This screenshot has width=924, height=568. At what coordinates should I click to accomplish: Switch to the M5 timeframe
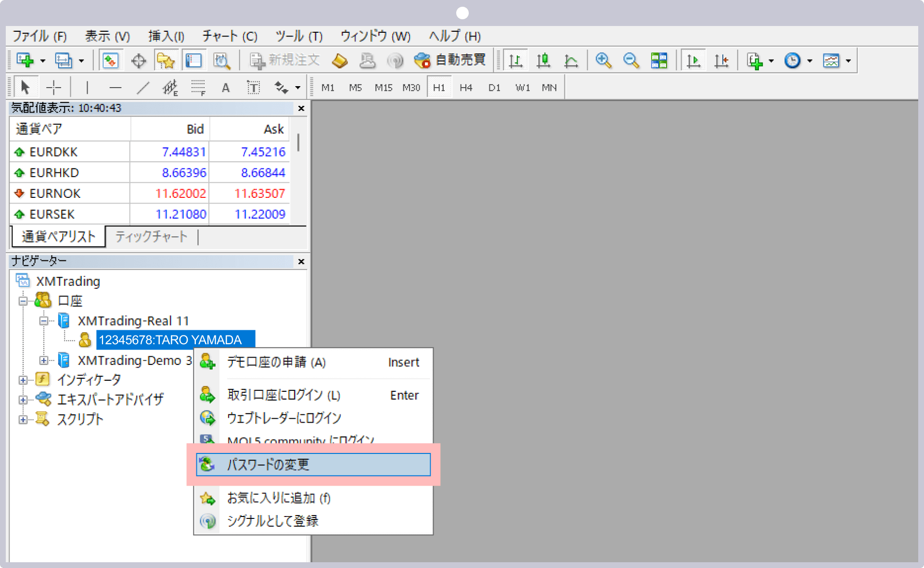point(355,88)
